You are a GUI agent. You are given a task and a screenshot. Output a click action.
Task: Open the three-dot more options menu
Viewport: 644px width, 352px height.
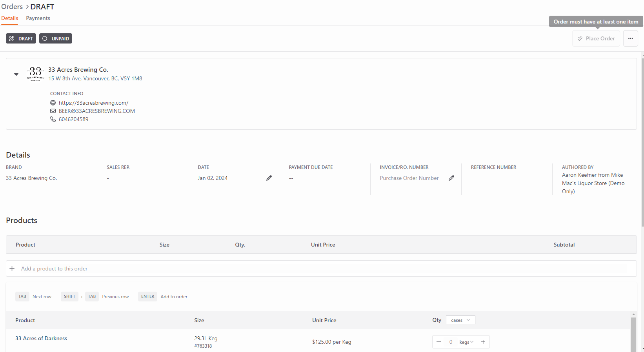(631, 38)
